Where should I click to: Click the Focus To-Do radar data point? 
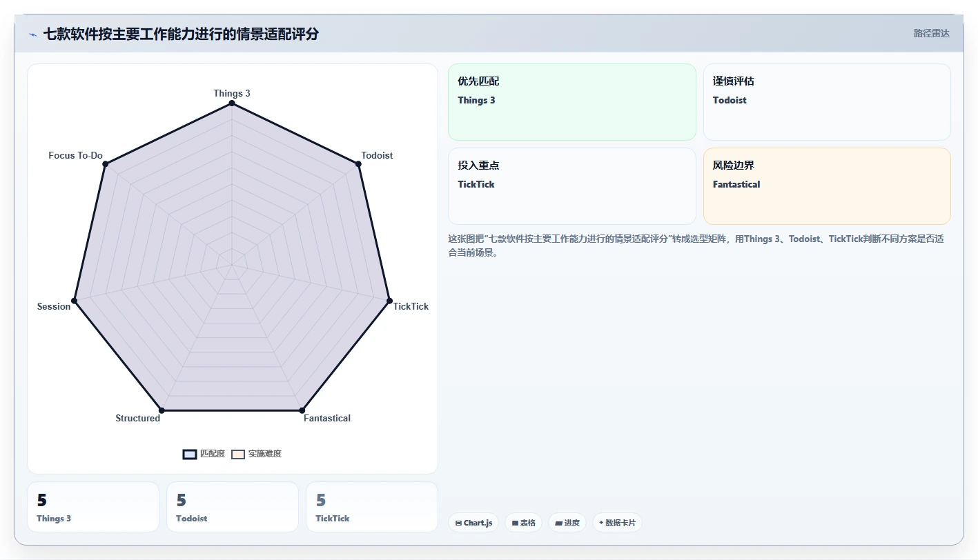(105, 164)
